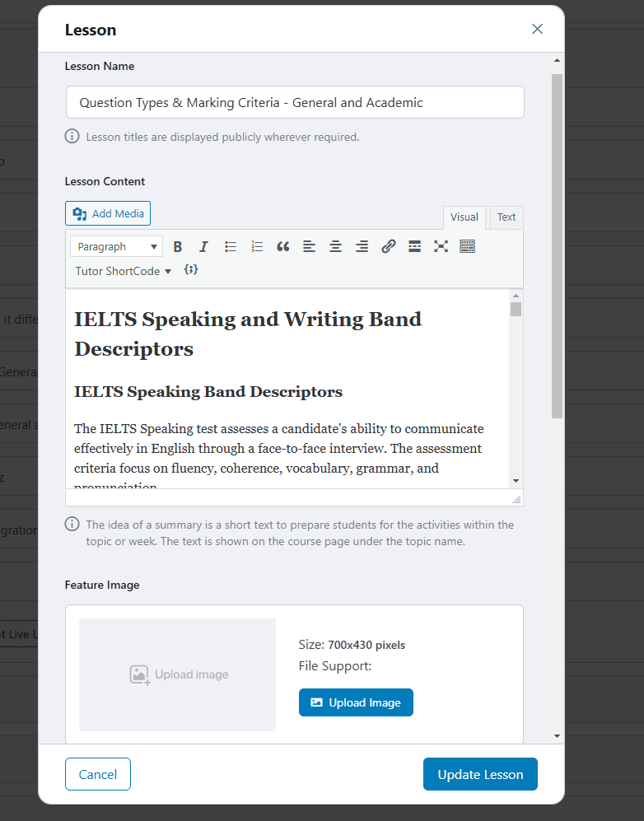This screenshot has width=644, height=821.
Task: Click the editor resize handle corner
Action: tap(517, 500)
